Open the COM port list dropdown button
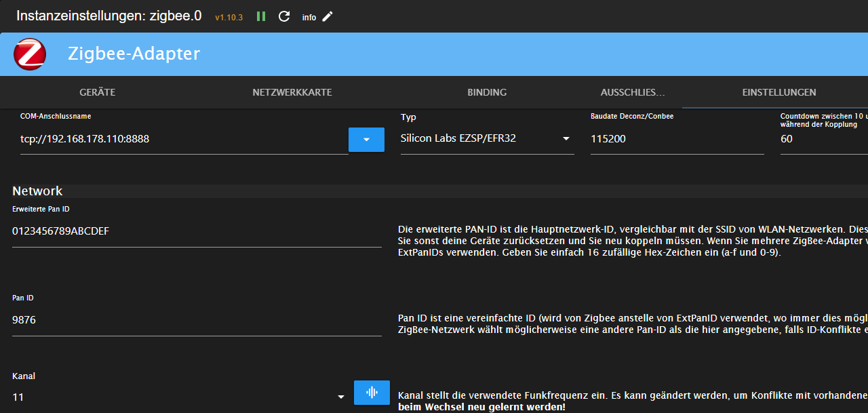This screenshot has height=413, width=868. click(x=366, y=140)
